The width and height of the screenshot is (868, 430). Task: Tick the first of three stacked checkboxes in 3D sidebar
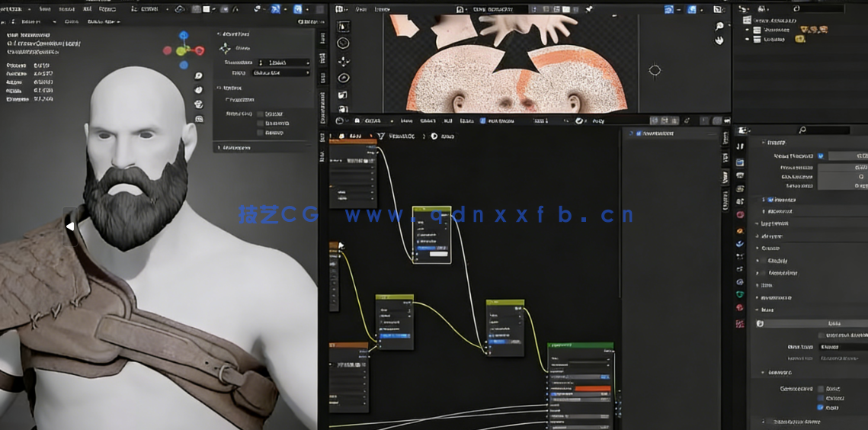coord(260,114)
